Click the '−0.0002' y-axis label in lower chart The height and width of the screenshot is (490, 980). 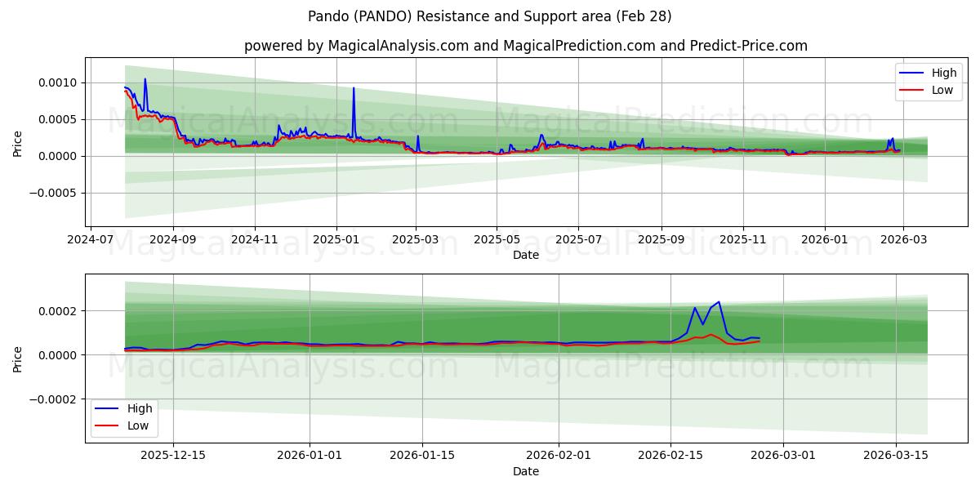[x=54, y=399]
